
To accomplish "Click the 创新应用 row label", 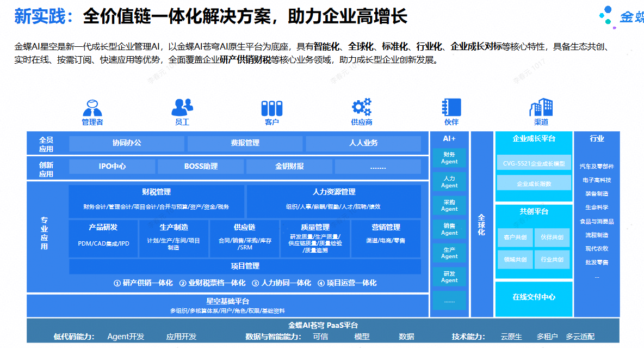I will 46,169.
